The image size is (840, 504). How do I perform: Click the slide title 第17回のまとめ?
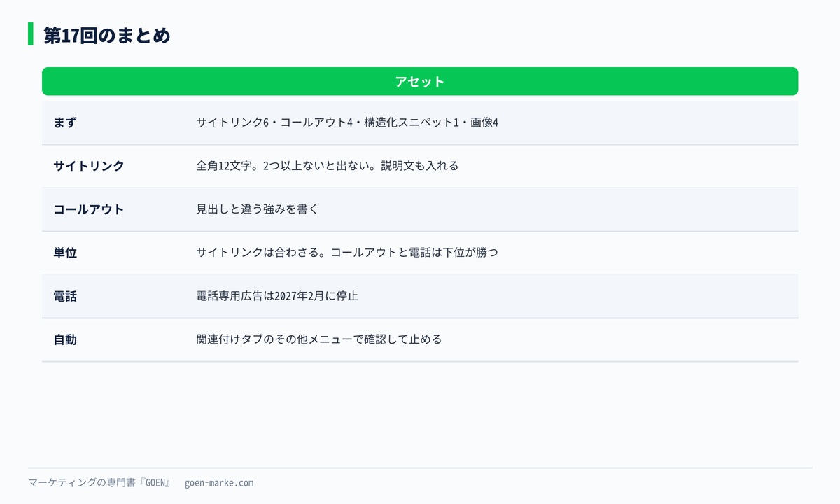pos(106,35)
